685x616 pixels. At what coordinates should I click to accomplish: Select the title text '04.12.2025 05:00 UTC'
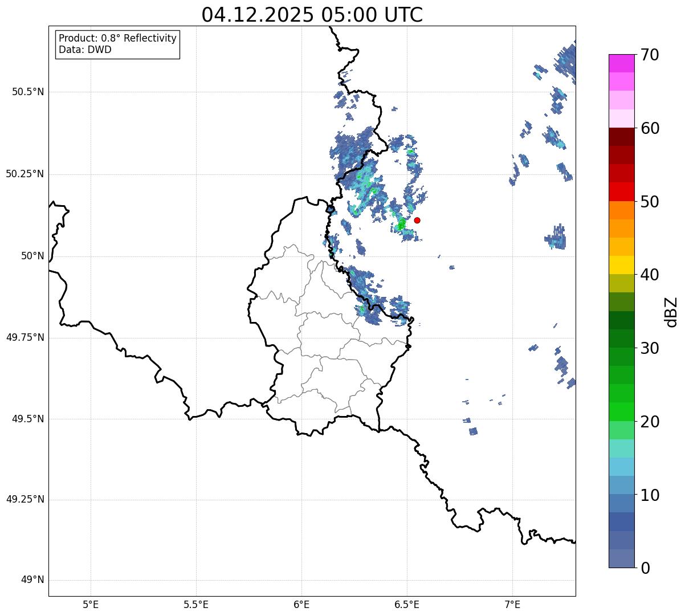[x=312, y=14]
